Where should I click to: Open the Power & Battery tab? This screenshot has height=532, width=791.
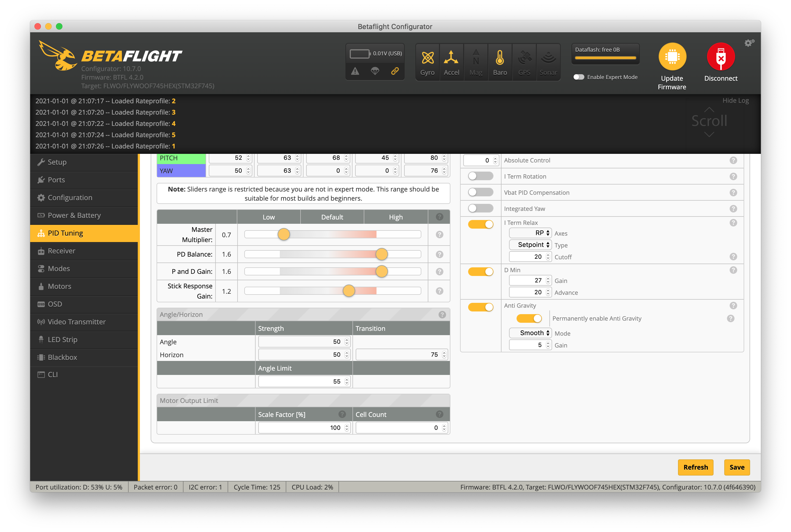84,215
